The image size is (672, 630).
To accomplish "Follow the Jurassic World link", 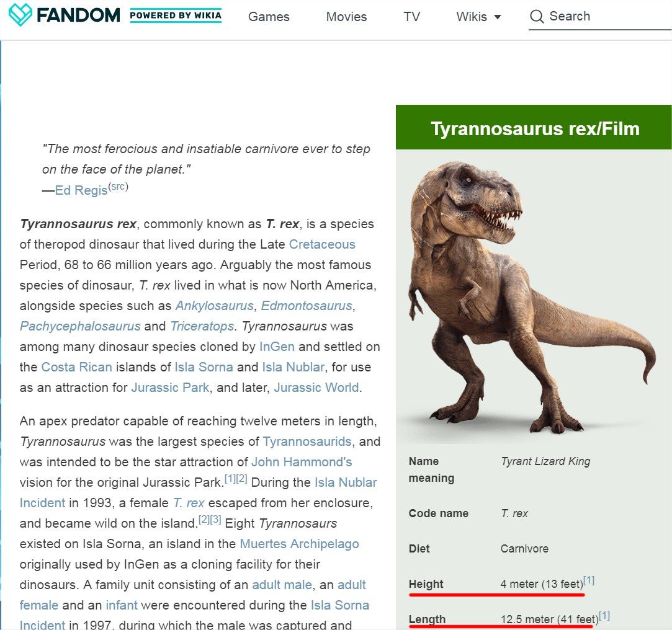I will pyautogui.click(x=316, y=388).
